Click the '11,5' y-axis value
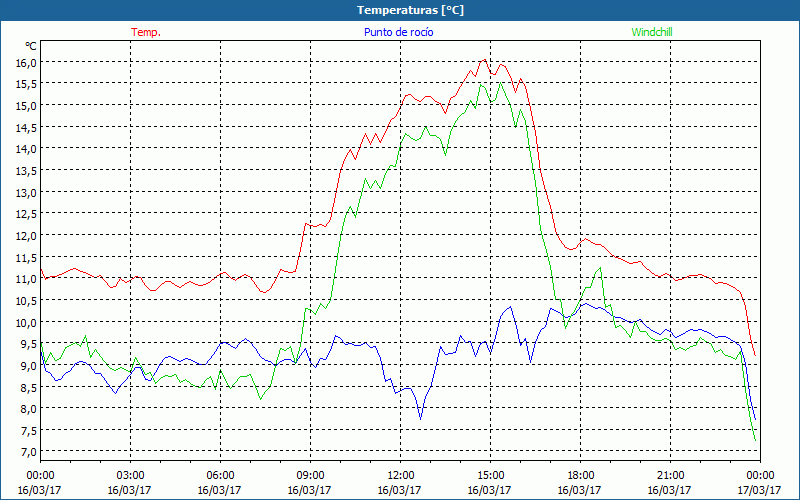Screen dimensions: 800x500 click(26, 258)
